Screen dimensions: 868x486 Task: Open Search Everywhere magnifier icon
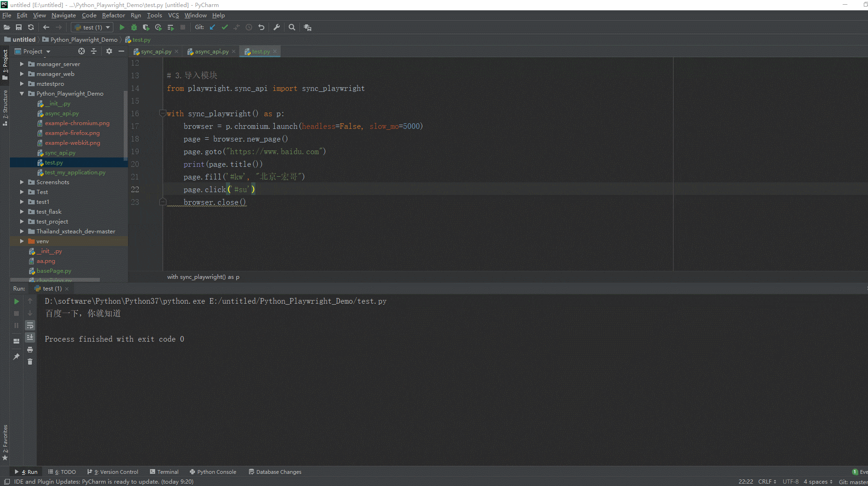pyautogui.click(x=292, y=27)
